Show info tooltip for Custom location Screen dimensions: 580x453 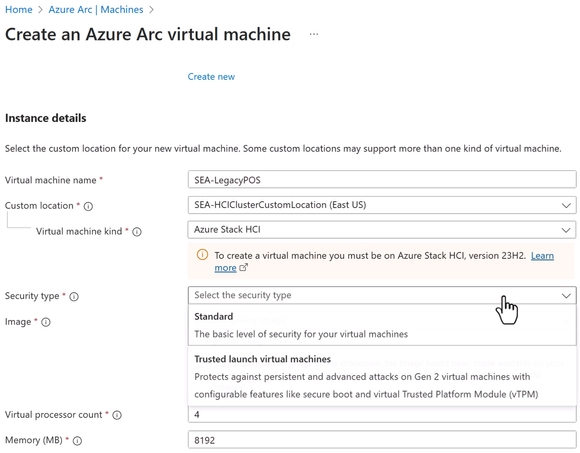[x=88, y=206]
